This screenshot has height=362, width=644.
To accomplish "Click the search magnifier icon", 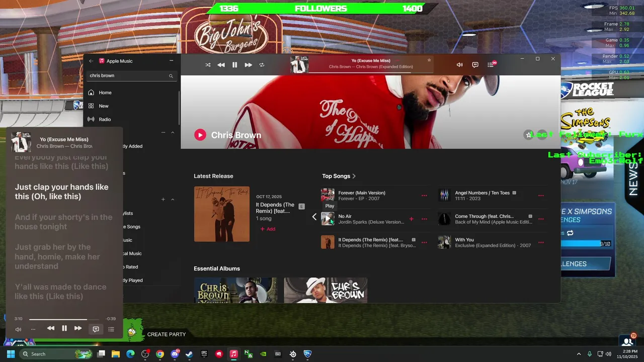I will (171, 76).
